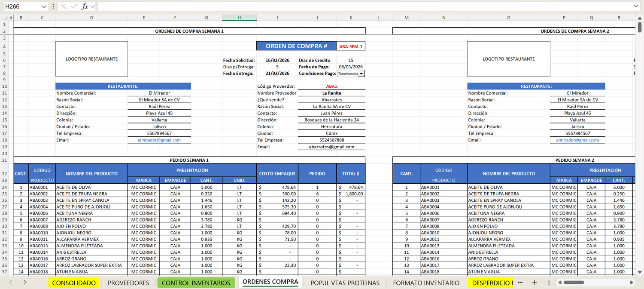The width and height of the screenshot is (644, 289).
Task: Click the Insert Function fx icon
Action: point(85,6)
